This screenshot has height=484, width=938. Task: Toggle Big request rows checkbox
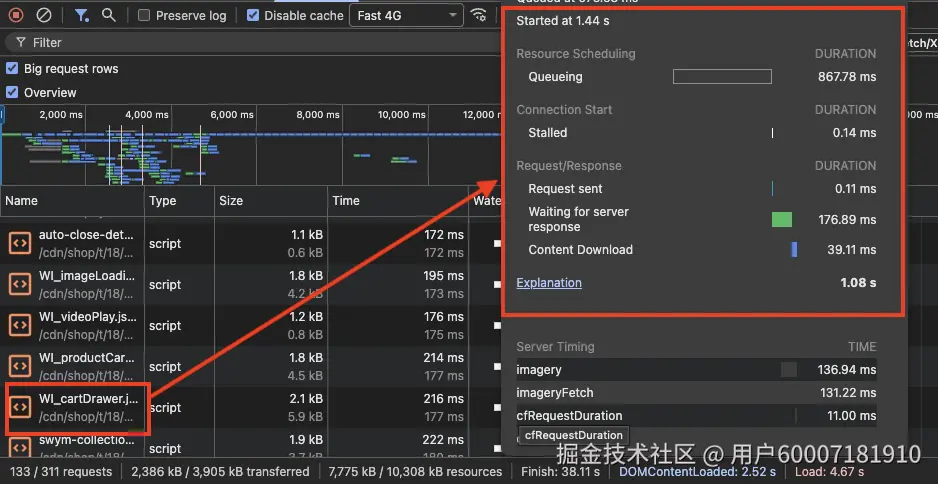[x=12, y=68]
